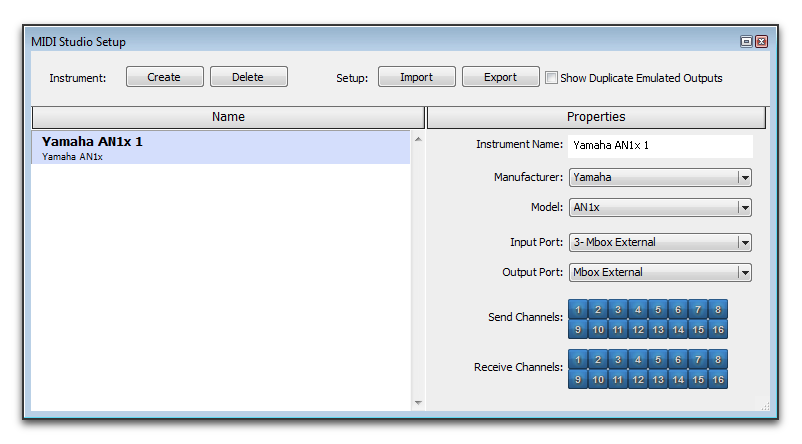
Task: Expand the Output Port dropdown
Action: pyautogui.click(x=660, y=272)
